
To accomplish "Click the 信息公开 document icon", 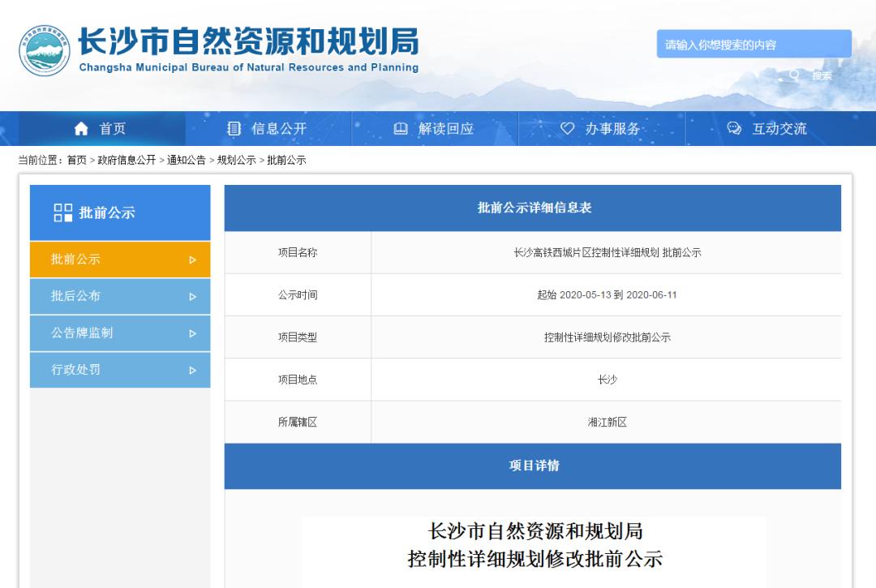I will (x=234, y=129).
